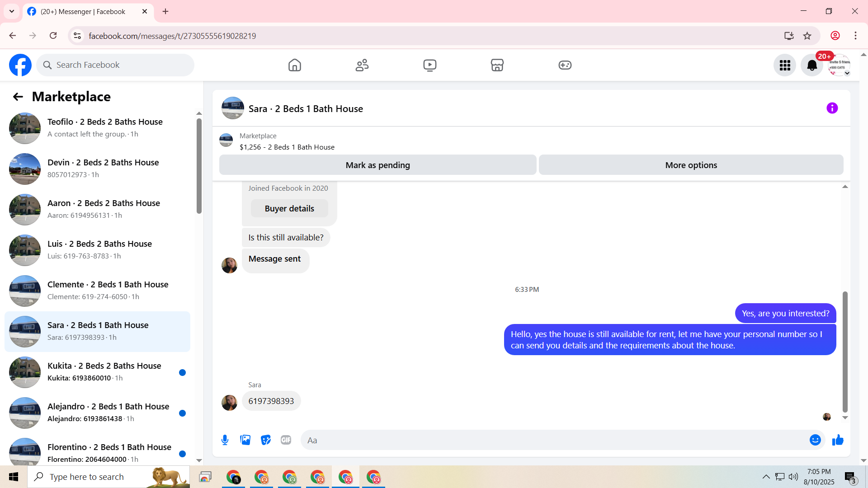
Task: Open the Facebook notifications bell
Action: (811, 66)
